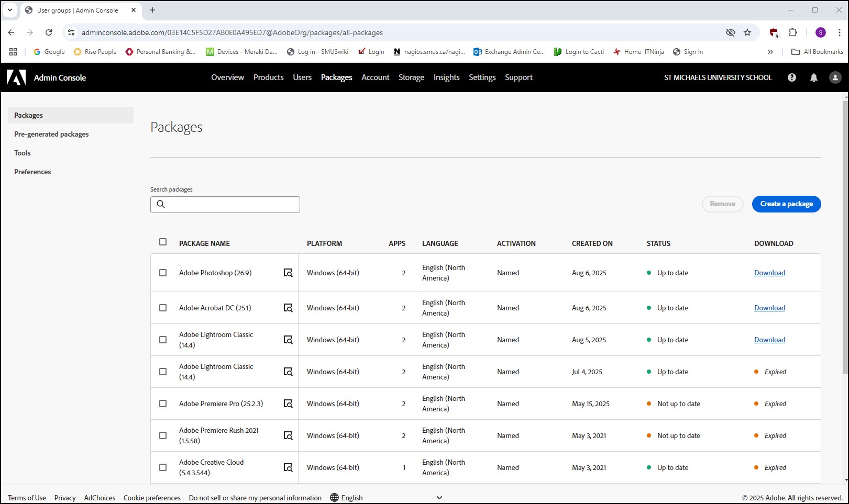Open the Chrome apps grid icon
This screenshot has width=849, height=504.
pos(13,52)
